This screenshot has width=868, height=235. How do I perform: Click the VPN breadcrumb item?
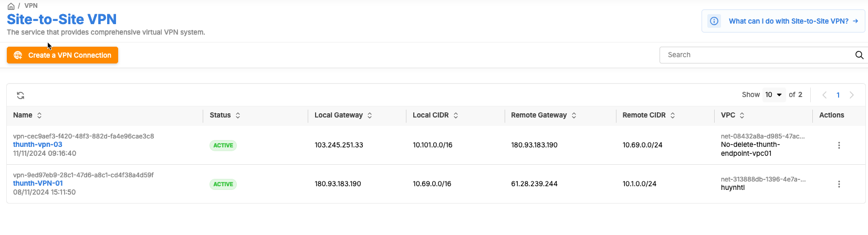[31, 6]
